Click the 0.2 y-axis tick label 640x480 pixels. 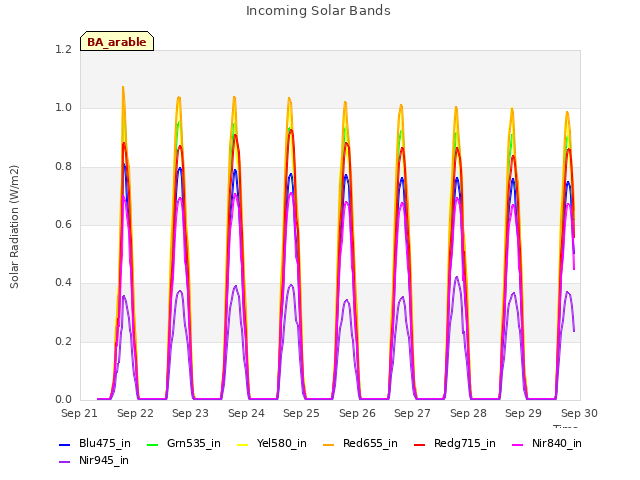click(63, 341)
